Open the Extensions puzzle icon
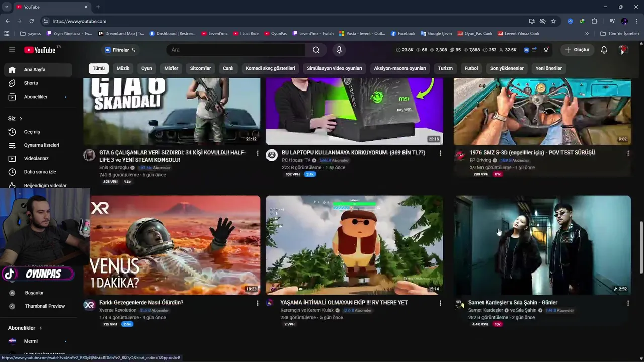 pyautogui.click(x=594, y=21)
